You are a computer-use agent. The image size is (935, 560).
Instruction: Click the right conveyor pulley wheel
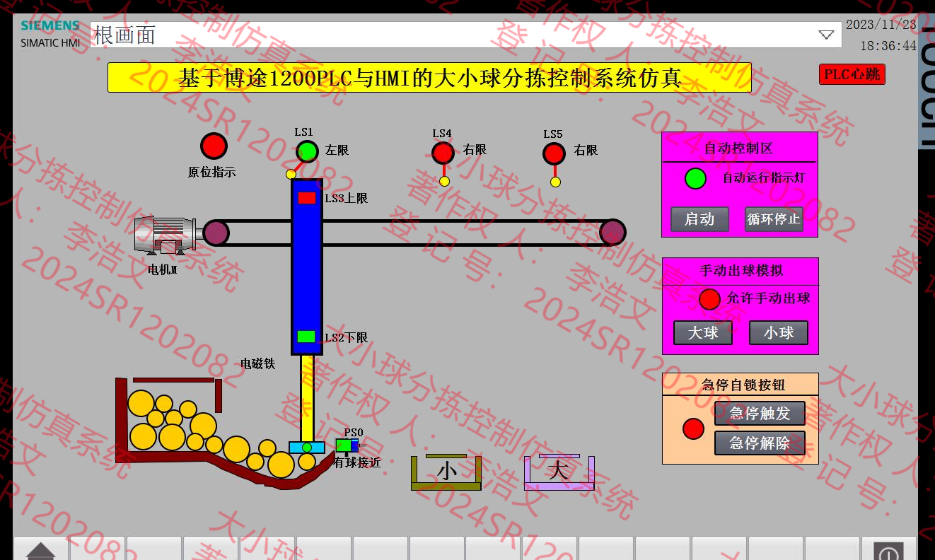(x=612, y=232)
